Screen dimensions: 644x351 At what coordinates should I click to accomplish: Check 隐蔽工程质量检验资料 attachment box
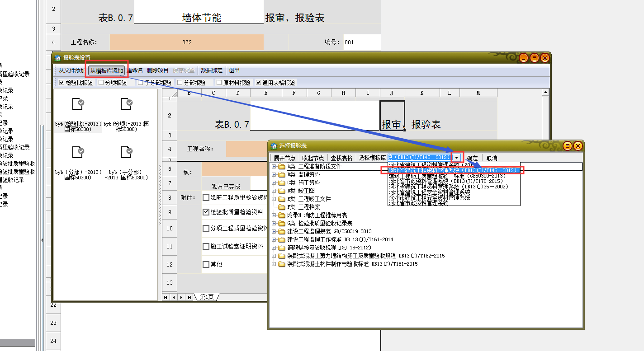click(206, 198)
